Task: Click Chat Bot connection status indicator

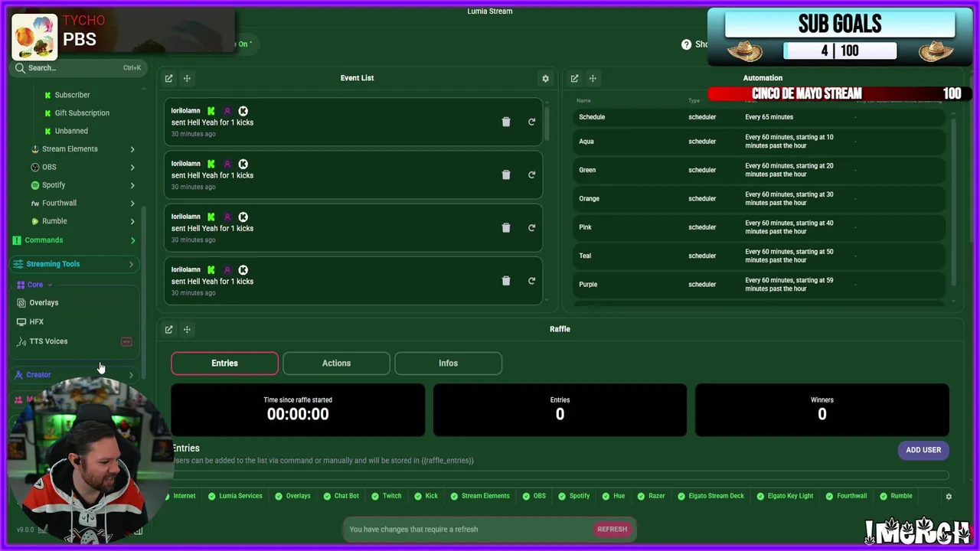Action: [341, 496]
